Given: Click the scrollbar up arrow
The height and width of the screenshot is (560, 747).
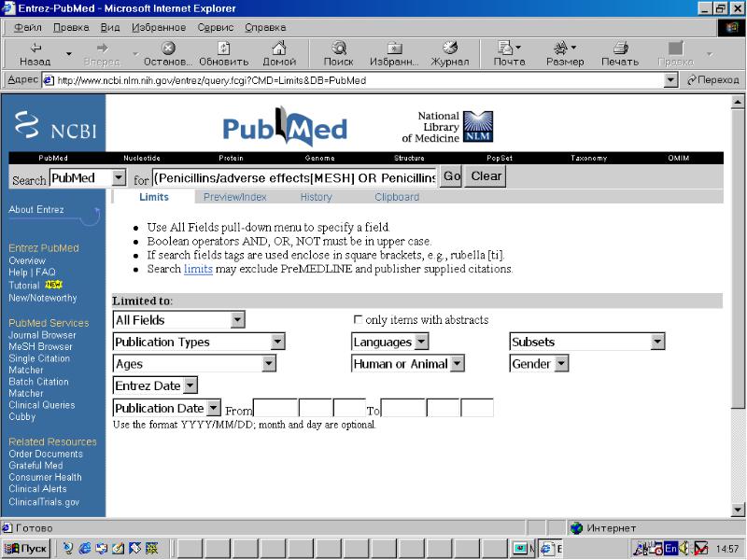Looking at the screenshot, I should click(x=738, y=102).
